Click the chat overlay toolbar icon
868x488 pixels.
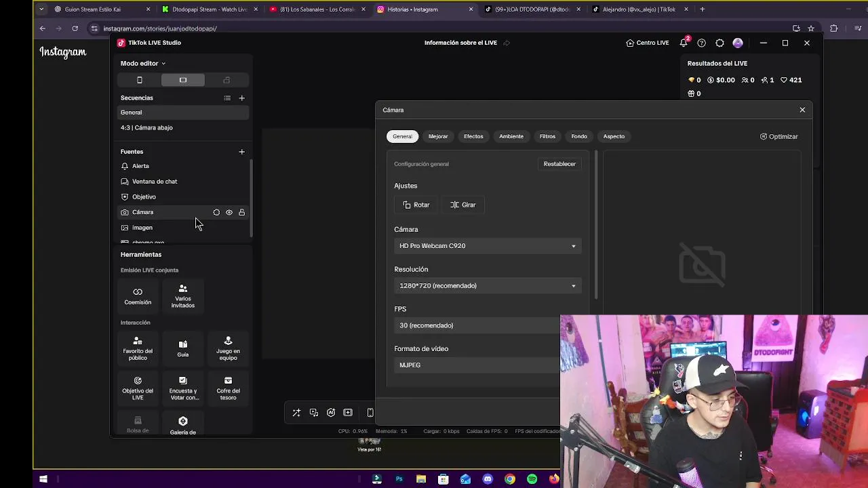click(x=314, y=413)
